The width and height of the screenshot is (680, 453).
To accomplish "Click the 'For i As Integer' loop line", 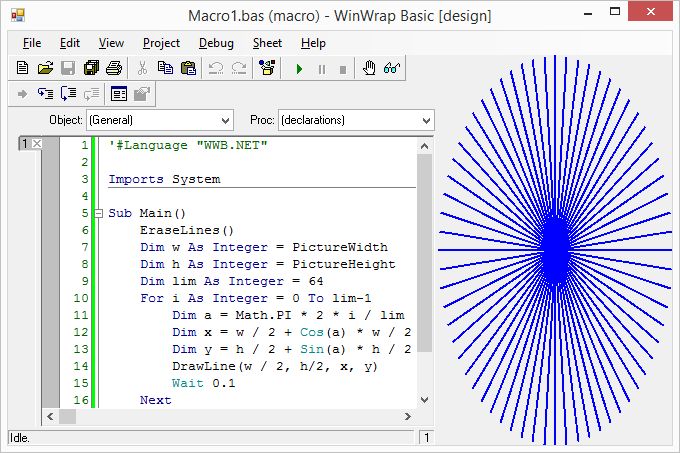I will 255,298.
